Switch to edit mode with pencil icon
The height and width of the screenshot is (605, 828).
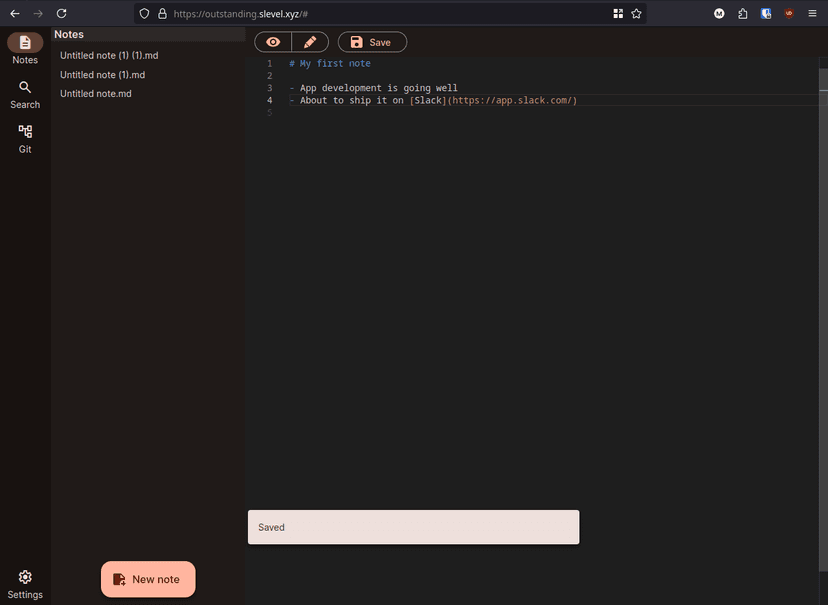pyautogui.click(x=310, y=42)
